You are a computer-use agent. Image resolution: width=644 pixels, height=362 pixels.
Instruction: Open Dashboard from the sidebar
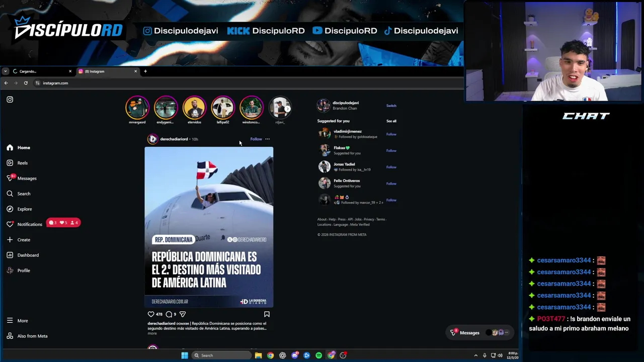(23, 255)
